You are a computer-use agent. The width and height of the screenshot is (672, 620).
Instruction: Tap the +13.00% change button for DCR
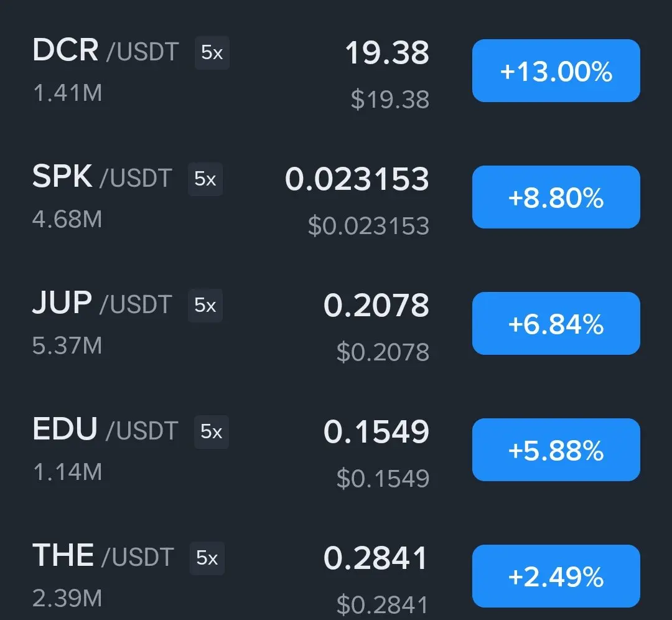[x=556, y=71]
